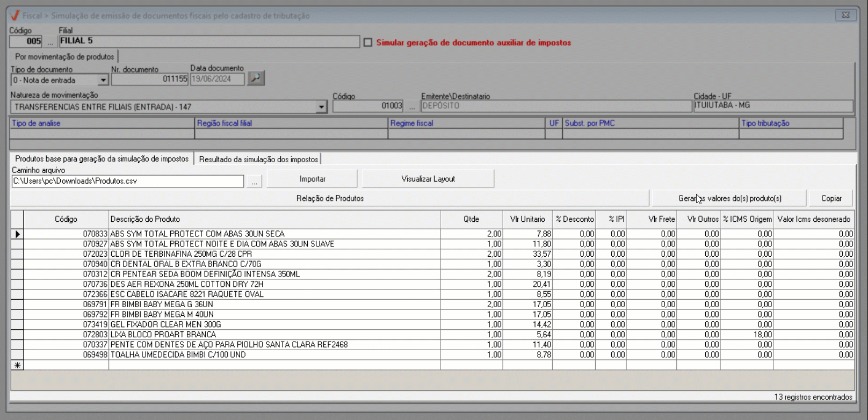The width and height of the screenshot is (868, 420).
Task: Click the Importar button
Action: pos(312,179)
